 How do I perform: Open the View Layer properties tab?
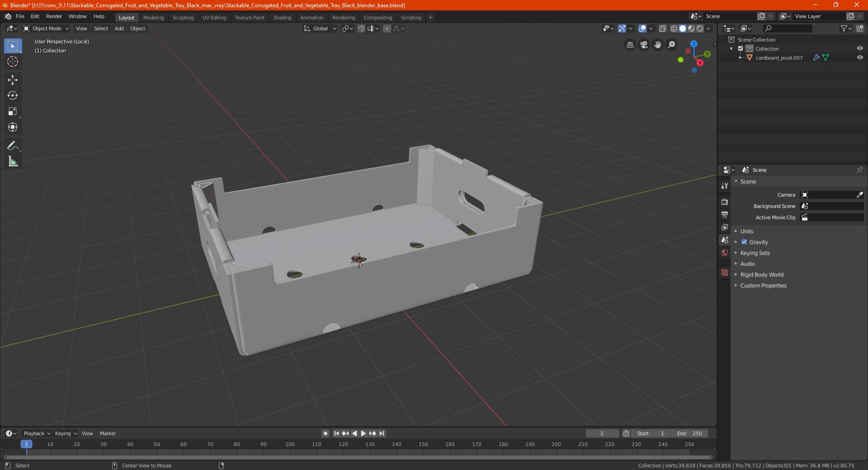coord(725,227)
